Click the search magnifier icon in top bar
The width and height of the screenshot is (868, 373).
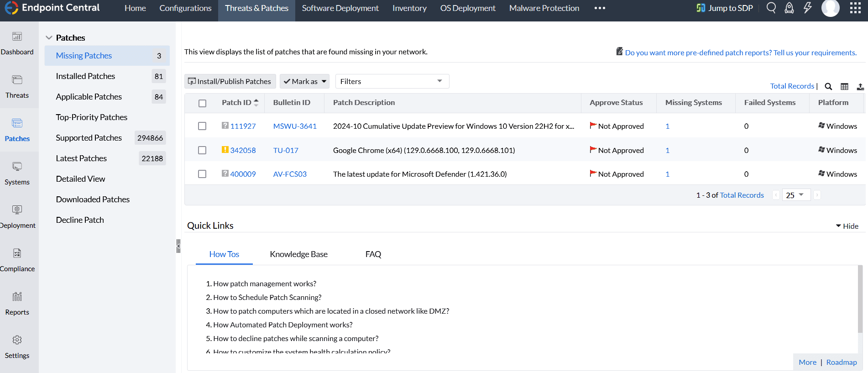point(771,8)
